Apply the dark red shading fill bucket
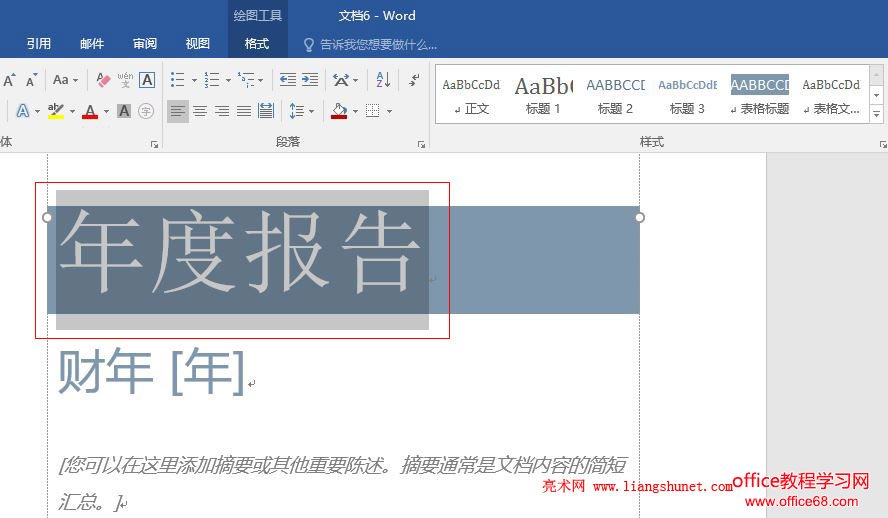Image resolution: width=888 pixels, height=518 pixels. pyautogui.click(x=339, y=111)
